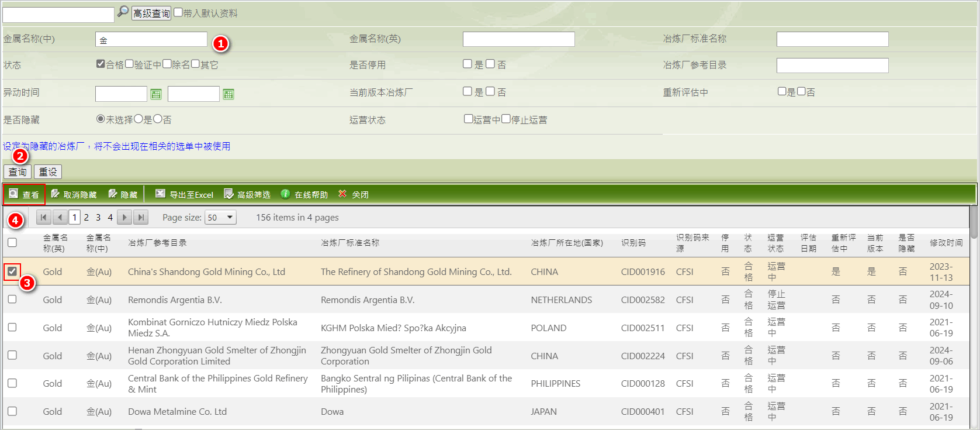The width and height of the screenshot is (980, 430).
Task: Go to the previous page with pager arrow
Action: coord(60,218)
